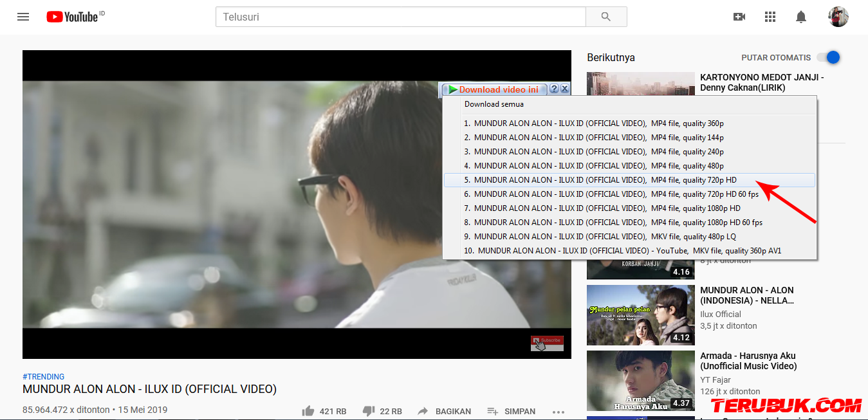Select the MKV quality 360p AV1 entry
The image size is (868, 420).
pyautogui.click(x=629, y=251)
